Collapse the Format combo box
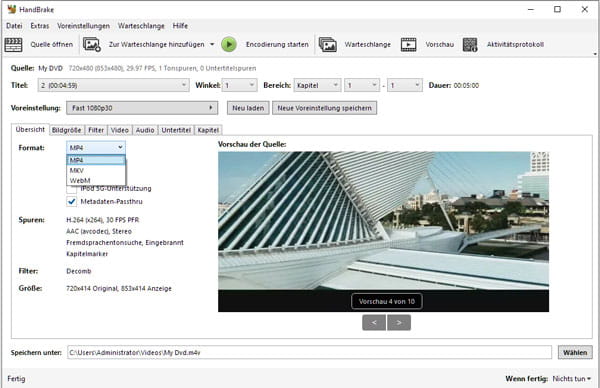Image resolution: width=600 pixels, height=388 pixels. (x=96, y=147)
